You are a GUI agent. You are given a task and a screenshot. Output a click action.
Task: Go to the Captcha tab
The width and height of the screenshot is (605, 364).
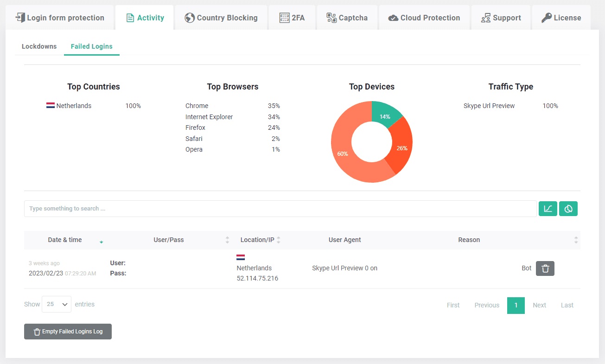(x=347, y=18)
